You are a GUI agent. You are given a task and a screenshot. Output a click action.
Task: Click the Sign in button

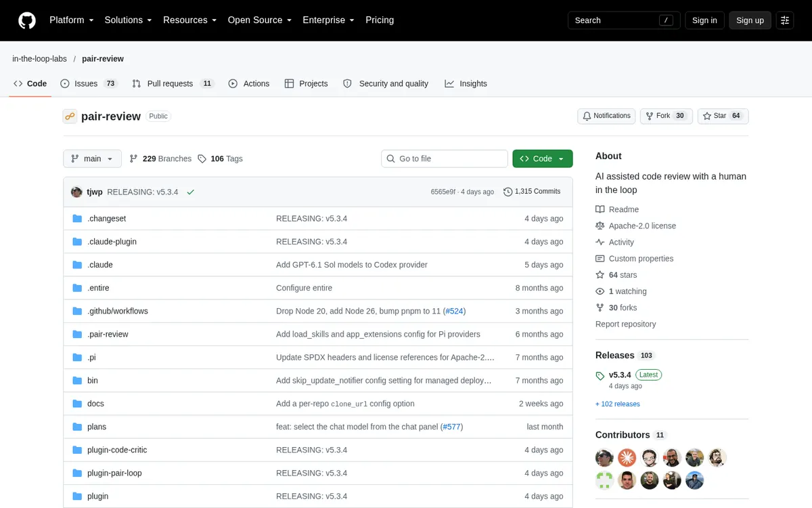click(704, 20)
